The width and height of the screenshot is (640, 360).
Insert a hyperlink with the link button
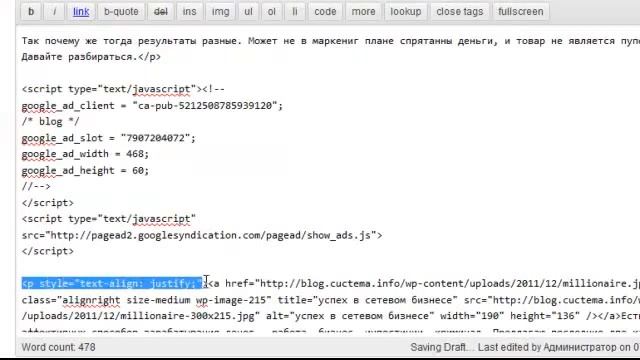click(x=81, y=11)
